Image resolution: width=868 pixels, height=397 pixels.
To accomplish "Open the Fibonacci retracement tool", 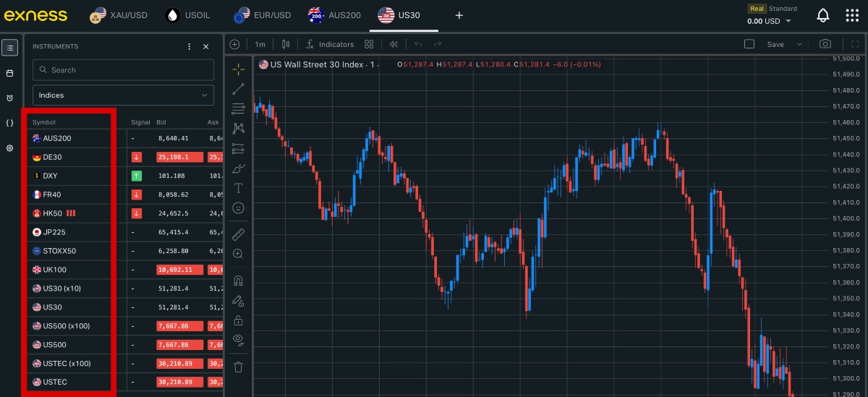I will click(238, 109).
